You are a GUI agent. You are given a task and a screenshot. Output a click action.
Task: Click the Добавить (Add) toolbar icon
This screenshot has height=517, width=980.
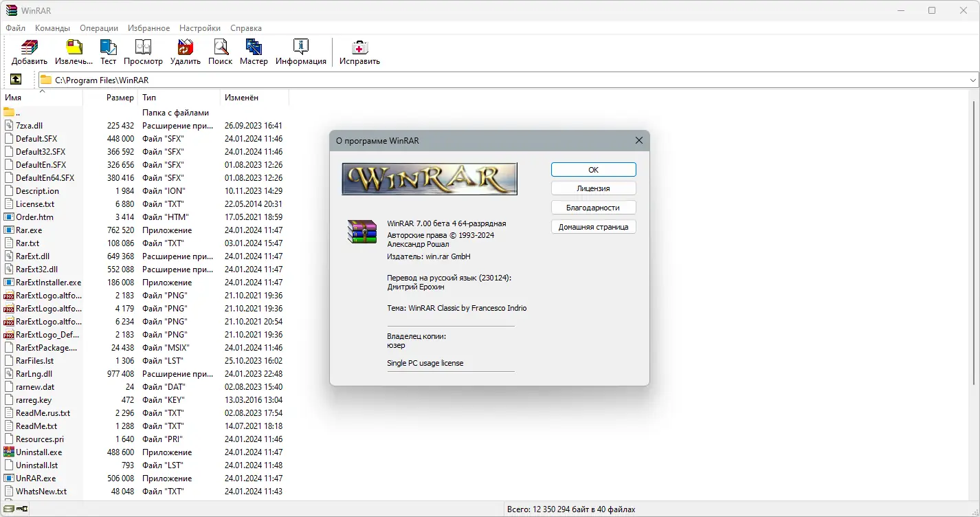point(29,47)
